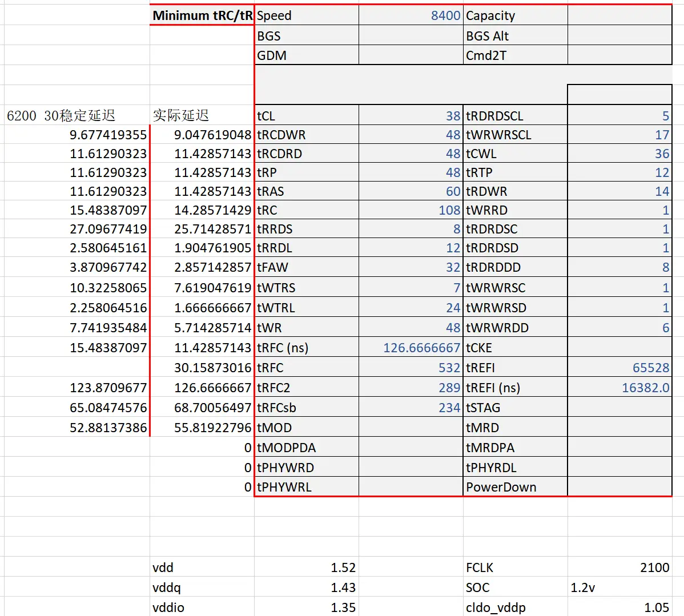Click the tPHYRDL label cell
Screen dimensions: 684x616
pos(515,467)
